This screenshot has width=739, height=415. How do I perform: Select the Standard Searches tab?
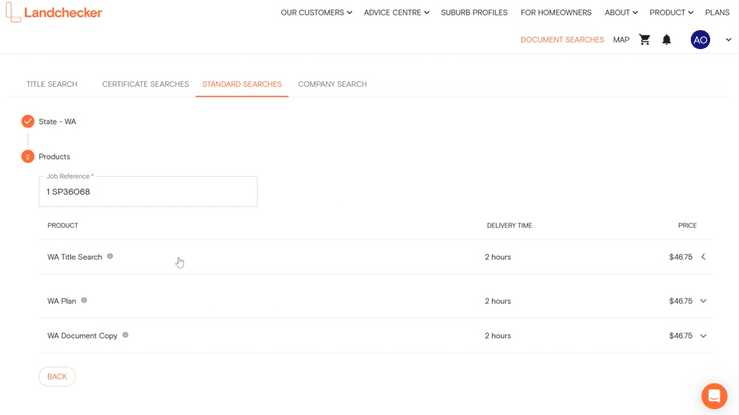[242, 84]
